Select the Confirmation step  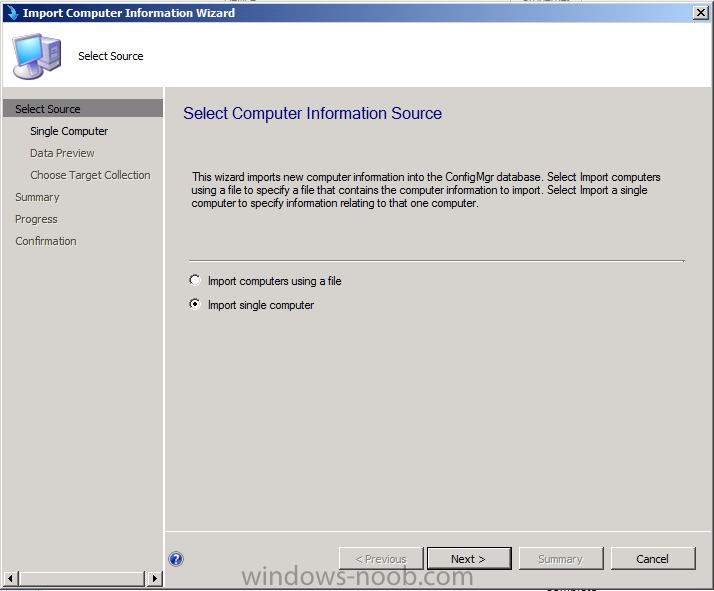(46, 241)
